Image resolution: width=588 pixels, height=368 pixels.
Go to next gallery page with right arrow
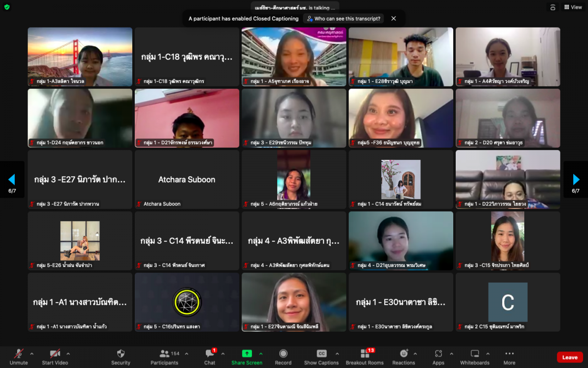pyautogui.click(x=576, y=180)
